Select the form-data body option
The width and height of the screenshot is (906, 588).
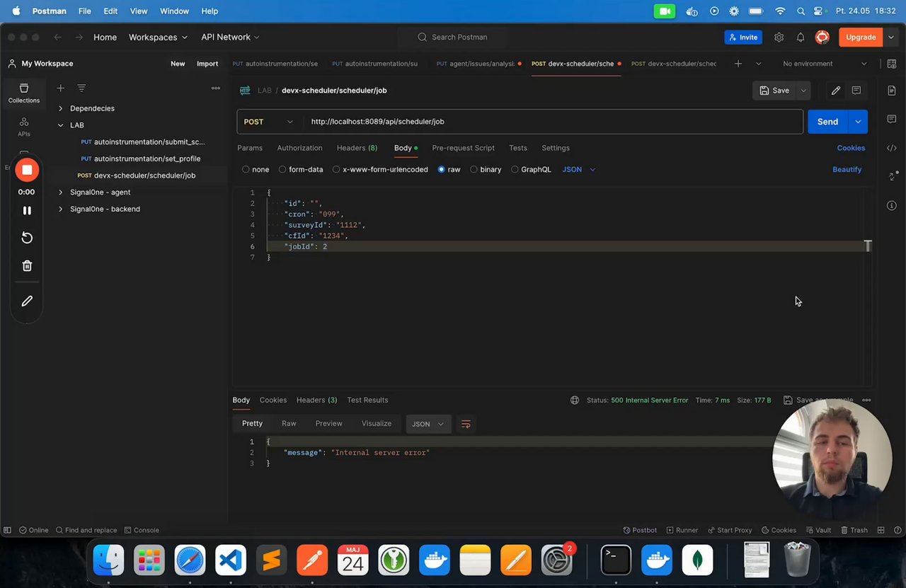pyautogui.click(x=282, y=170)
